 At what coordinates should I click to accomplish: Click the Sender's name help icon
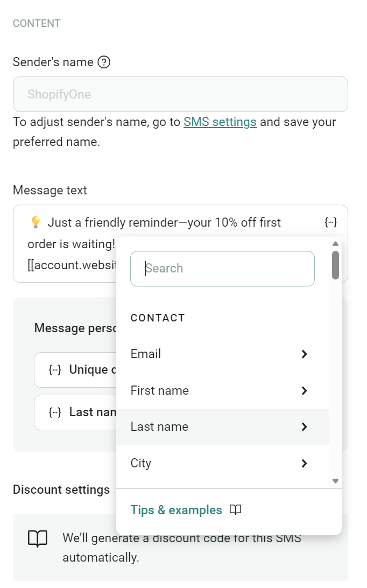click(105, 62)
